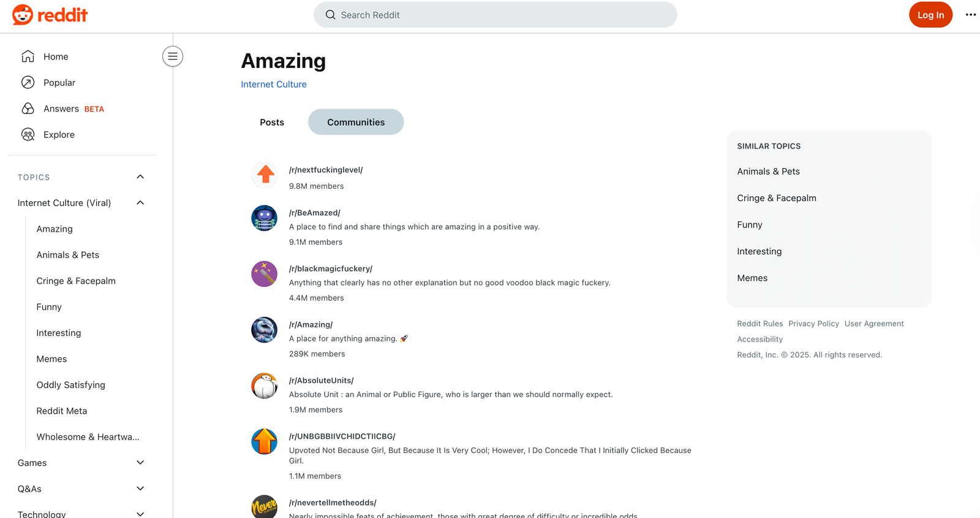The height and width of the screenshot is (518, 980).
Task: Collapse the sidebar with the hamburger button
Action: coord(173,56)
